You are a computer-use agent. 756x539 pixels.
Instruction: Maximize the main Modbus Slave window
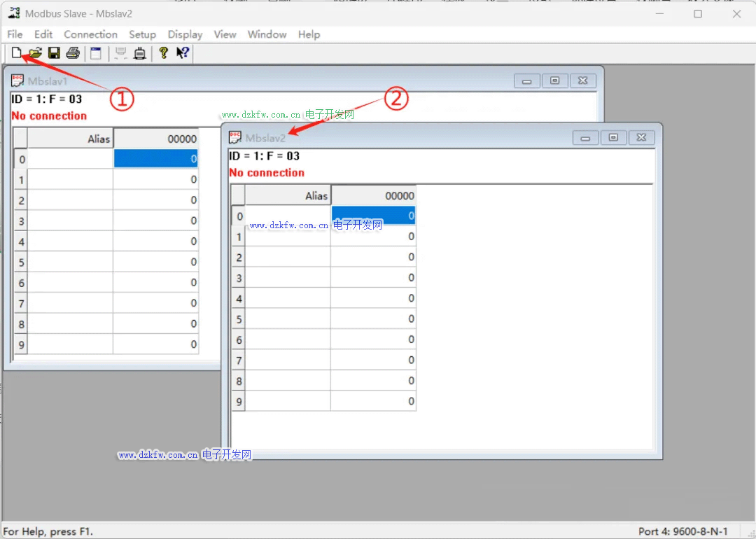[698, 14]
